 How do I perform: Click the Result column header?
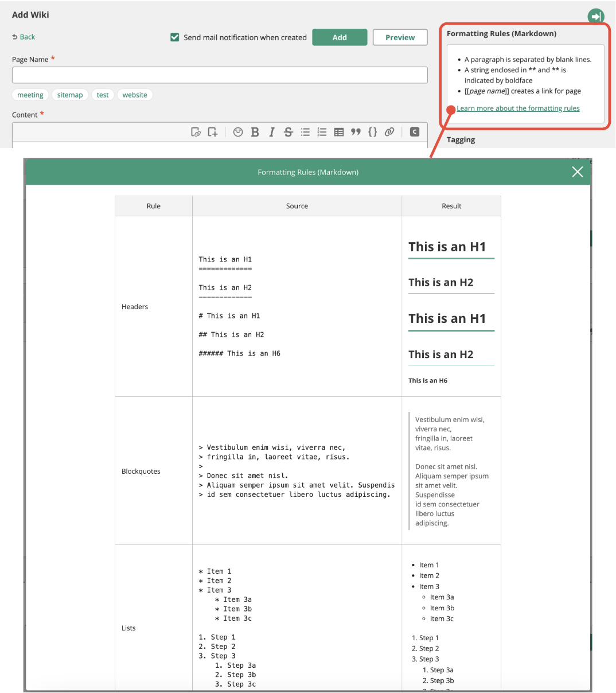click(x=451, y=206)
